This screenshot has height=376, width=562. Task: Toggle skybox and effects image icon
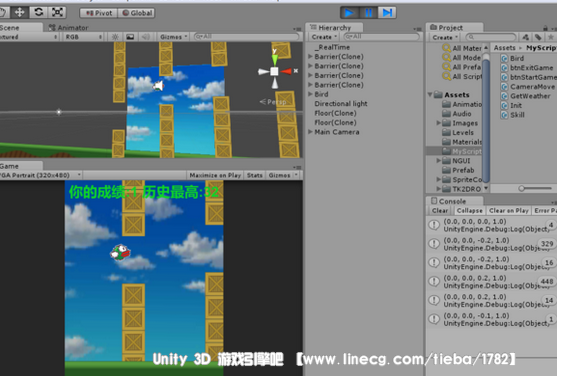pyautogui.click(x=130, y=37)
